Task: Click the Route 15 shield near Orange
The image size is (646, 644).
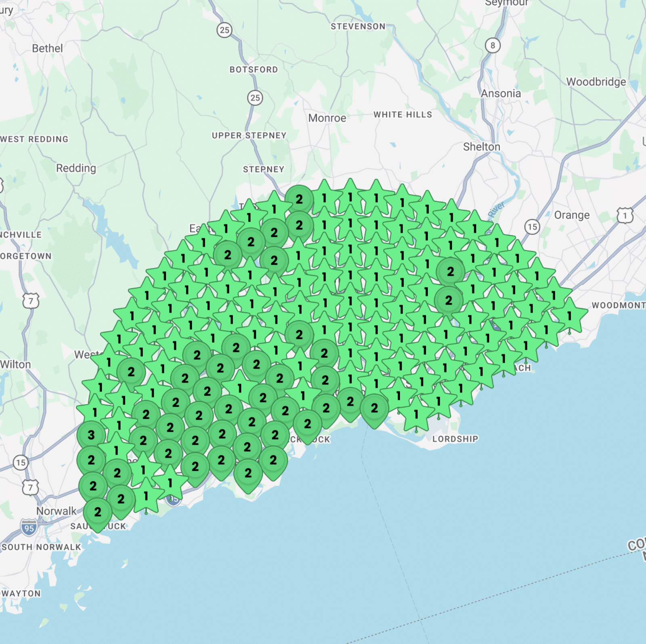Action: [533, 227]
